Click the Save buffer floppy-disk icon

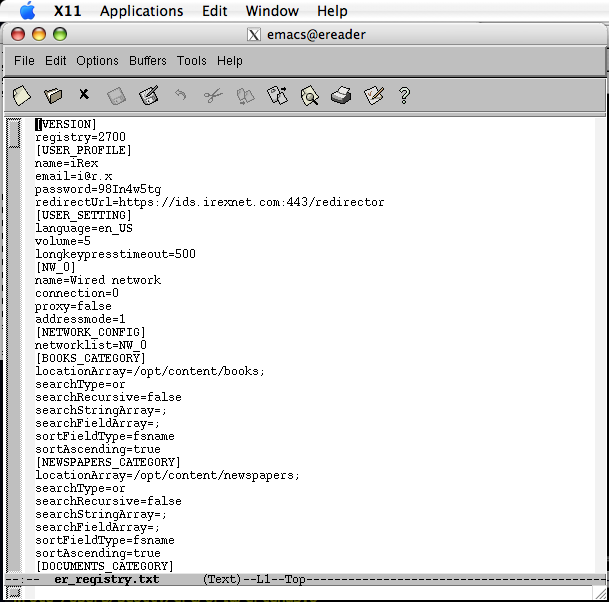(116, 96)
